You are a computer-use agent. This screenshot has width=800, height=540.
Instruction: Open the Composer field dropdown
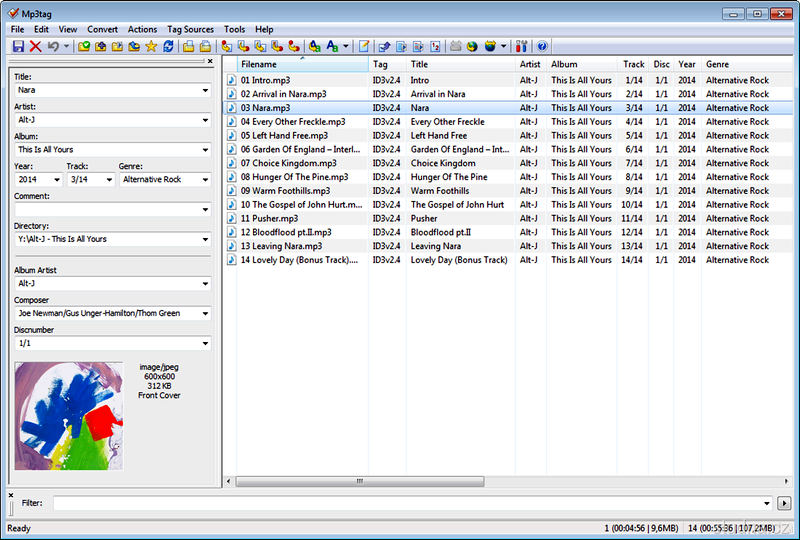204,314
